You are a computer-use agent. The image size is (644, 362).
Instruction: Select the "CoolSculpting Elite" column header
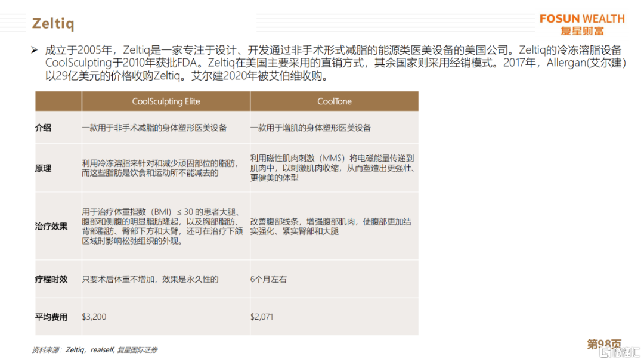pyautogui.click(x=166, y=101)
